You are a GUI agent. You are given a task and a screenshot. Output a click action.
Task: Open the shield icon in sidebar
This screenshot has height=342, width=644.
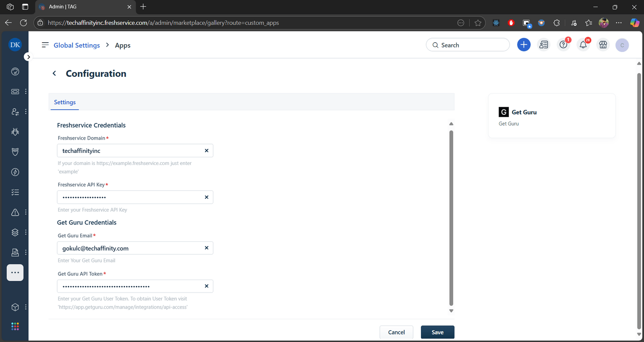click(15, 152)
